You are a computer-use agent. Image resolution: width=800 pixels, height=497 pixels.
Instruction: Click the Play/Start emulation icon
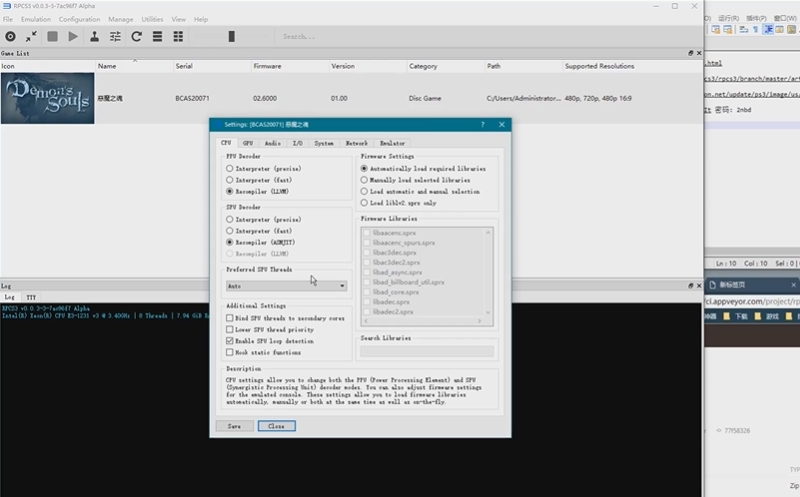pos(73,36)
